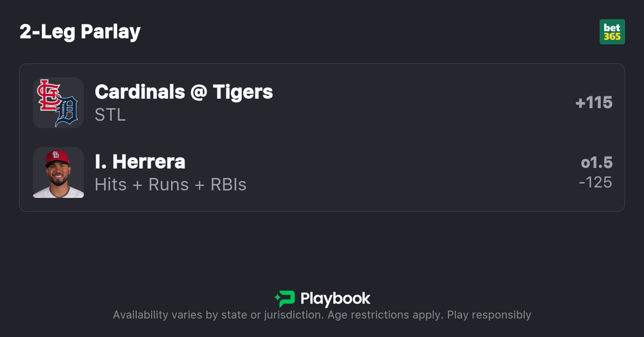This screenshot has height=337, width=644.
Task: Click the word Runs in the prop label
Action: click(x=169, y=184)
